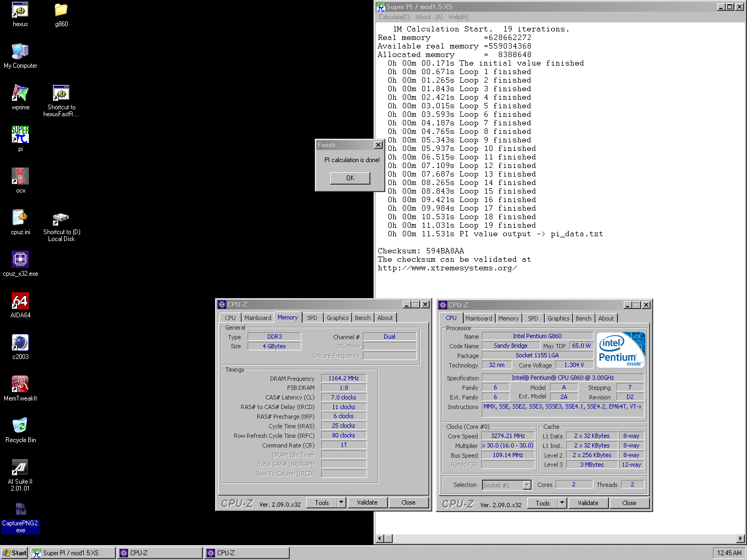Screen dimensions: 747x560
Task: Click the taskbar clock 12:45 AM
Action: tap(729, 553)
